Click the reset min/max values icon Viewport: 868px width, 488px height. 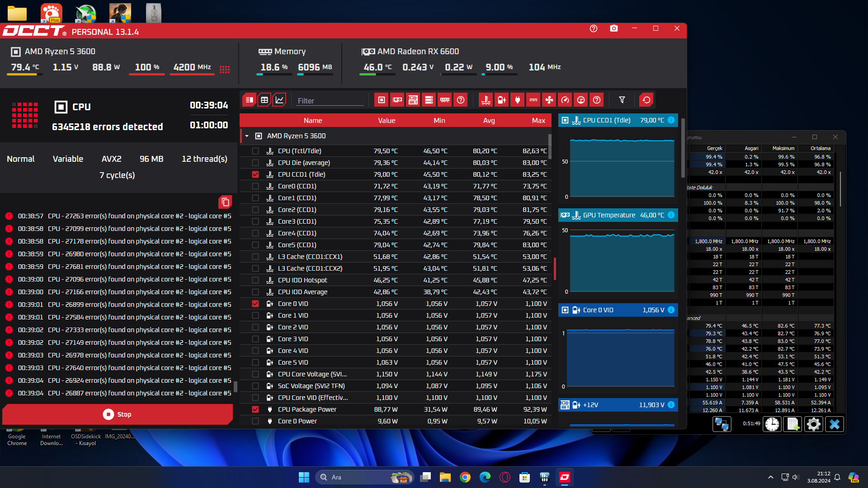tap(646, 100)
